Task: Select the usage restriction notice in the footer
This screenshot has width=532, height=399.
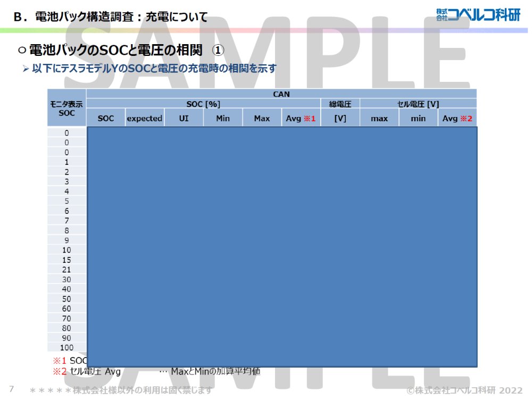Action: click(x=121, y=390)
